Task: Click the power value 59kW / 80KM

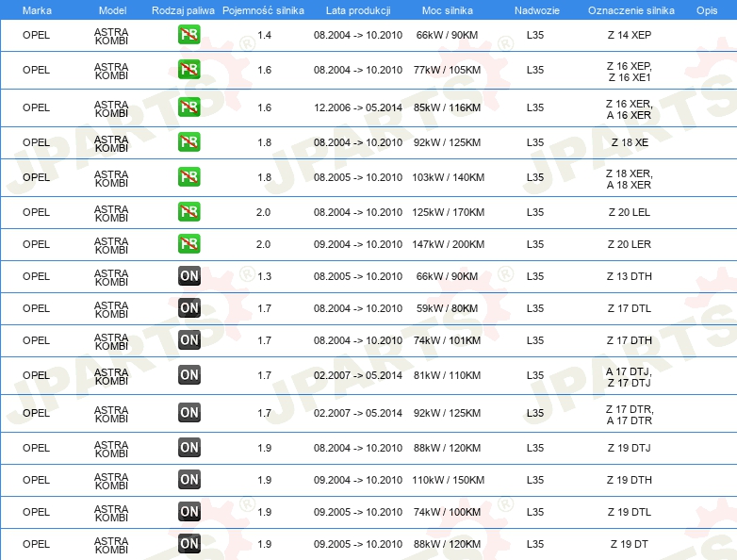Action: coord(447,308)
